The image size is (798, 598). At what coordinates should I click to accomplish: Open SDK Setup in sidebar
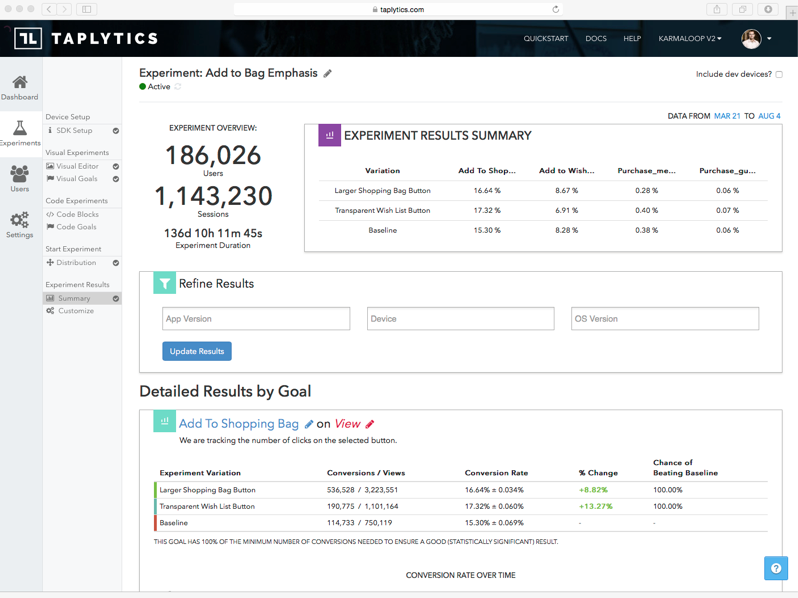pyautogui.click(x=74, y=130)
